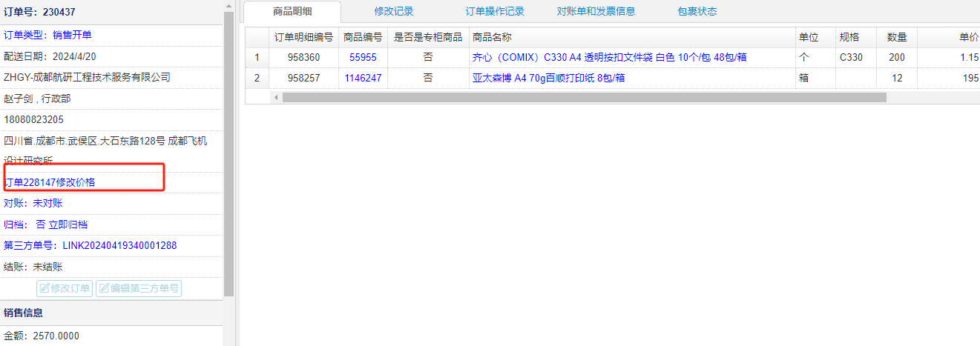
Task: Click the 订单明细编号 column header
Action: [303, 37]
